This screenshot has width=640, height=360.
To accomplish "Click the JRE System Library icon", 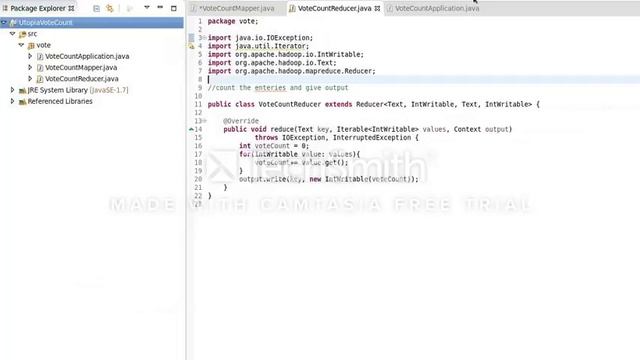I will point(22,90).
